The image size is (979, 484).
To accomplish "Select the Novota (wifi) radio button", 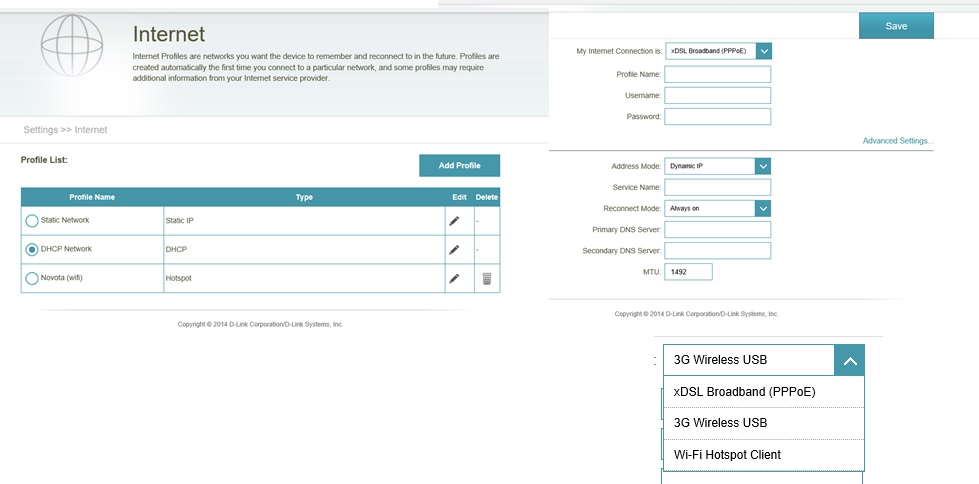I will pyautogui.click(x=31, y=279).
